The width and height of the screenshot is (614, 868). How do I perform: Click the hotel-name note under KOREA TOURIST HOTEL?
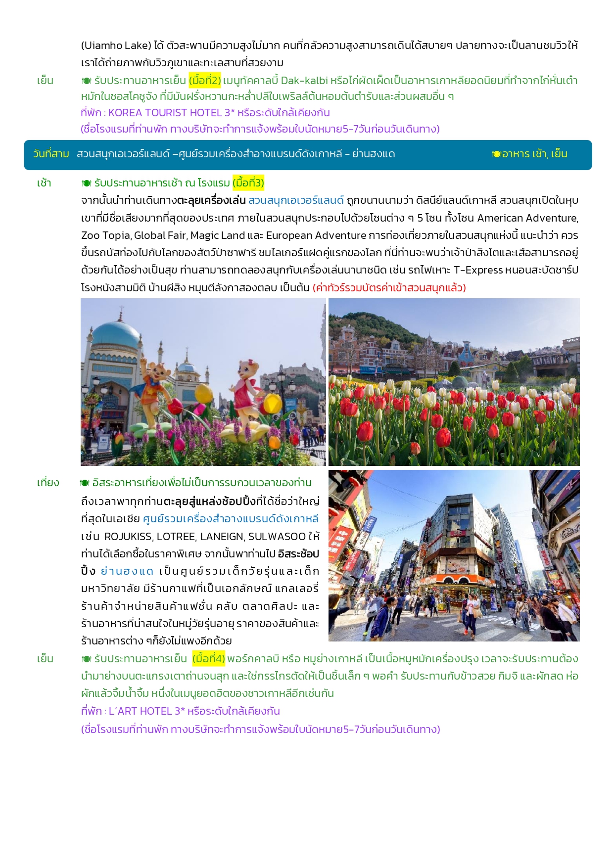point(260,129)
